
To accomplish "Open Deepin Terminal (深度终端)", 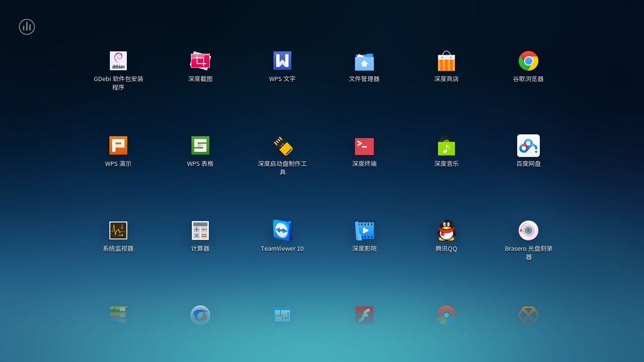I will tap(364, 146).
